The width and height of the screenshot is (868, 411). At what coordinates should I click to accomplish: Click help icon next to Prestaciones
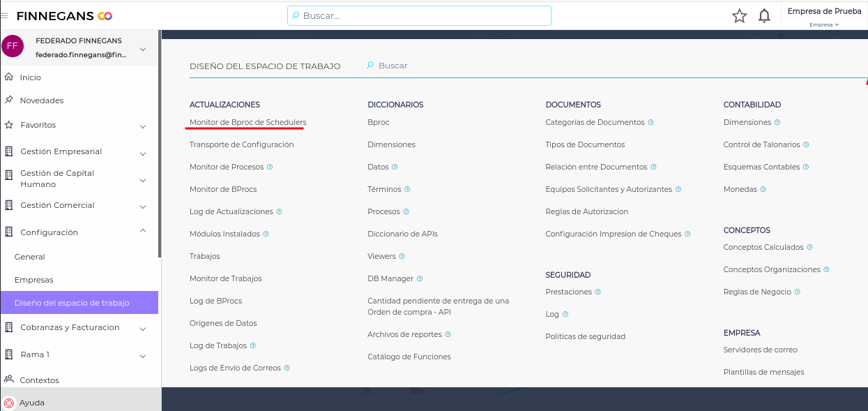click(x=598, y=292)
